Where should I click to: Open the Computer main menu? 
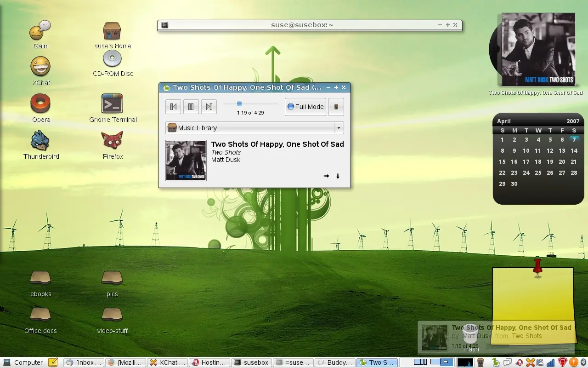click(23, 362)
